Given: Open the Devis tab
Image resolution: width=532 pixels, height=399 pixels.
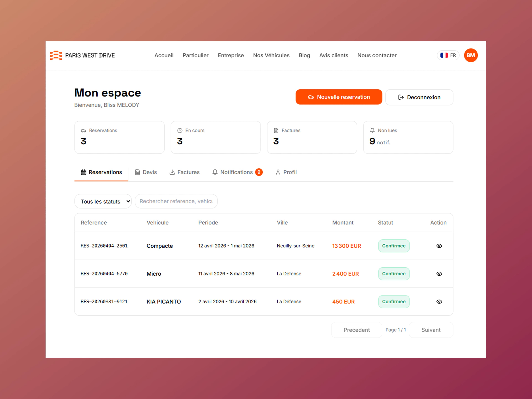Looking at the screenshot, I should (146, 172).
